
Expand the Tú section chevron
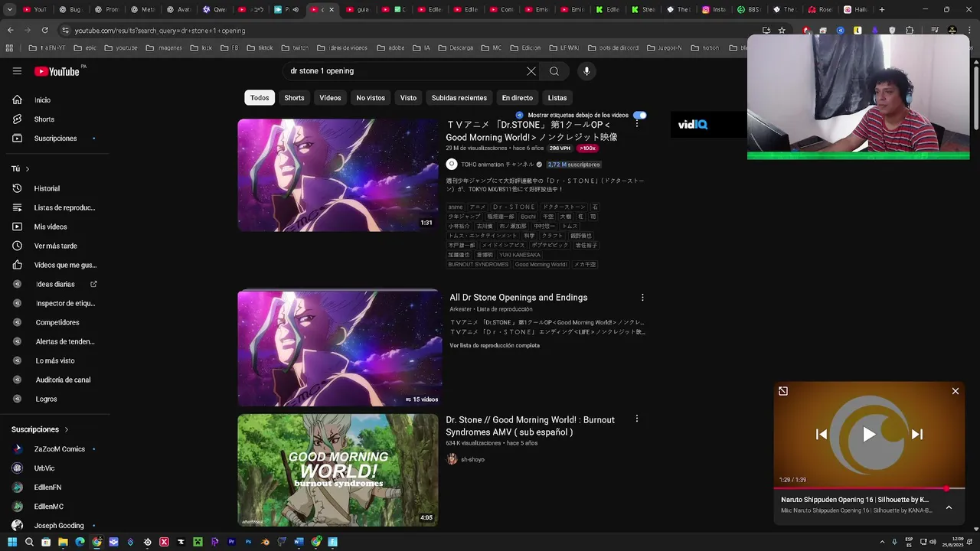28,168
